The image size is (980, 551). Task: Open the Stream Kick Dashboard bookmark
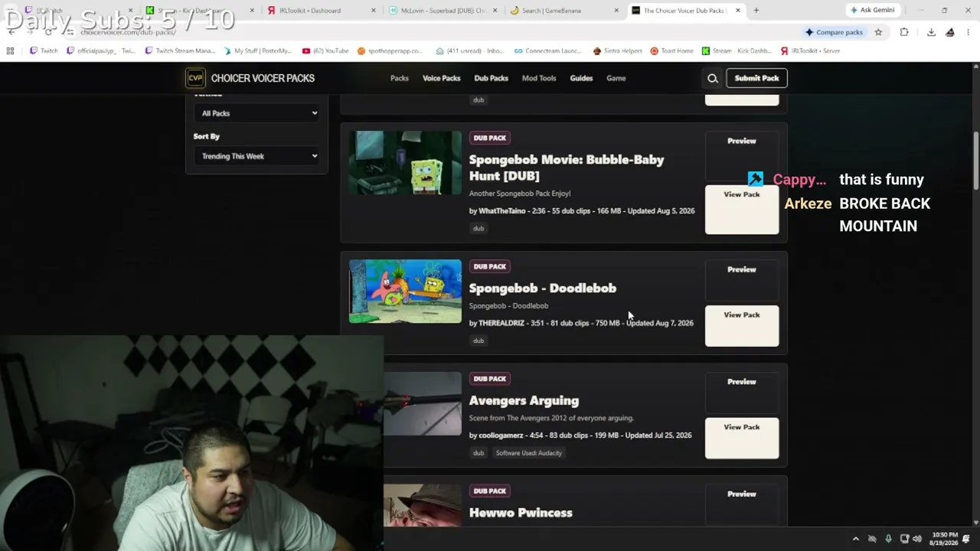(737, 51)
